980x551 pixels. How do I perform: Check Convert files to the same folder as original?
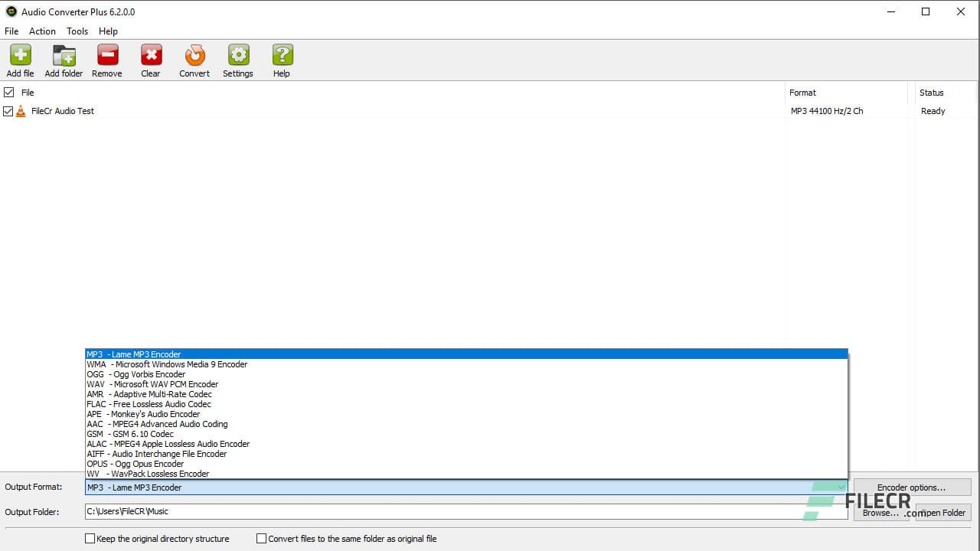[261, 539]
